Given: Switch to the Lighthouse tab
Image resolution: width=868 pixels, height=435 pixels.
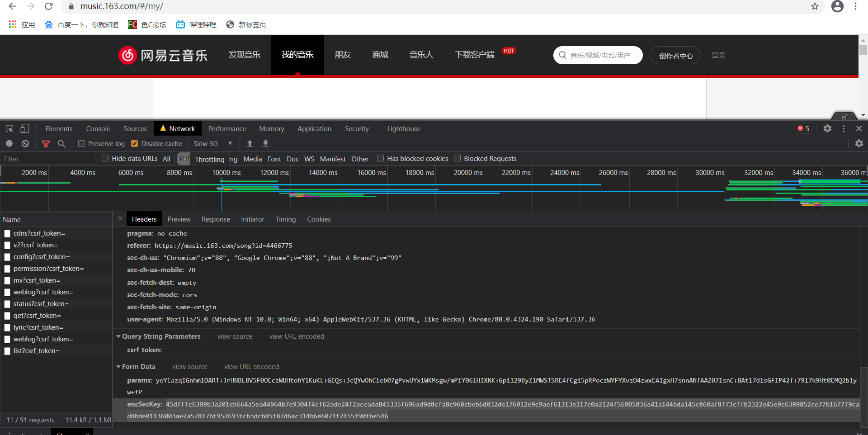Looking at the screenshot, I should 404,129.
